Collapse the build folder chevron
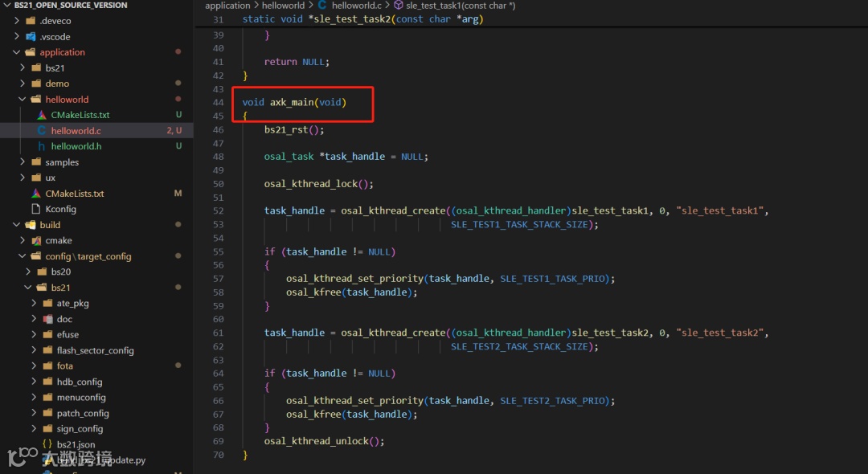Image resolution: width=868 pixels, height=474 pixels. (x=17, y=225)
